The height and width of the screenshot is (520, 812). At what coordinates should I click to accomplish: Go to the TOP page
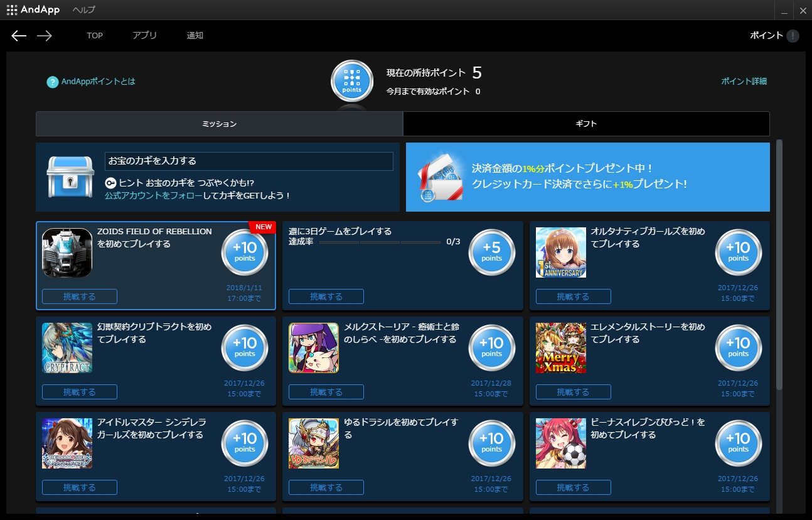point(95,36)
